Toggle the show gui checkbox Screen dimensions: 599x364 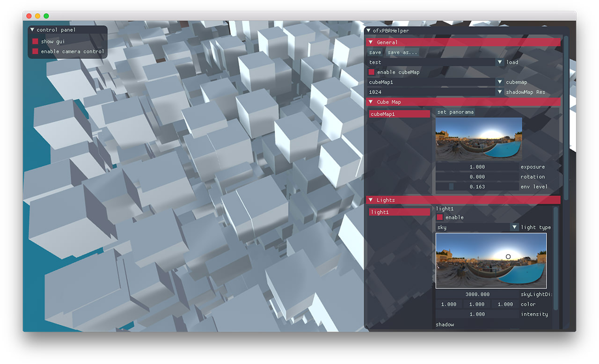coord(35,41)
